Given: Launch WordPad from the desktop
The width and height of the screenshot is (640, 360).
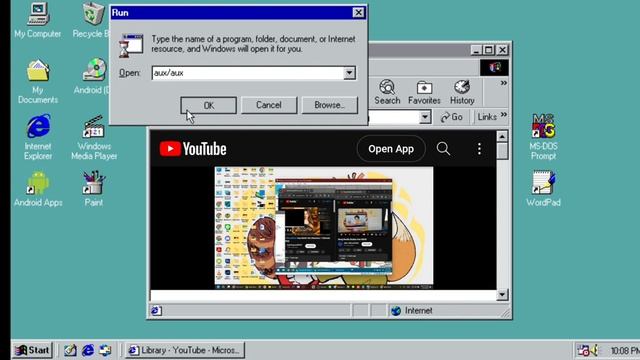Looking at the screenshot, I should point(543,189).
